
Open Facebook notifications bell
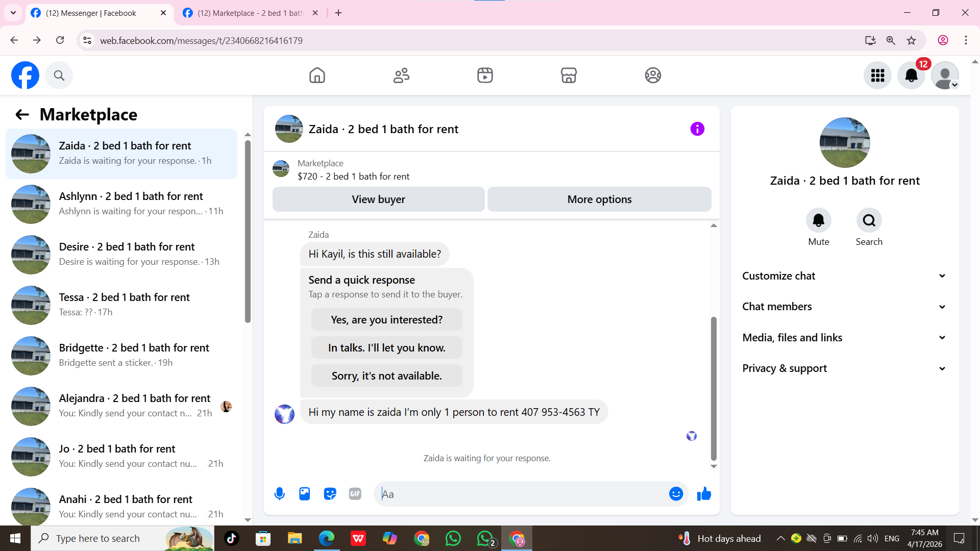(911, 76)
